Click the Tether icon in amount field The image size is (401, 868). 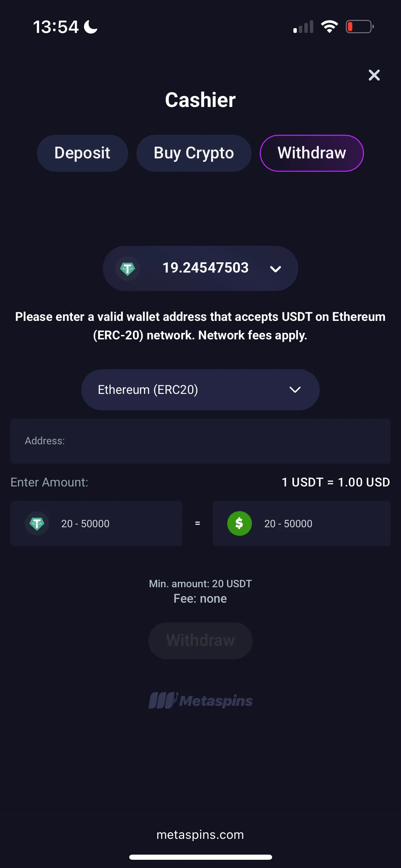coord(37,523)
